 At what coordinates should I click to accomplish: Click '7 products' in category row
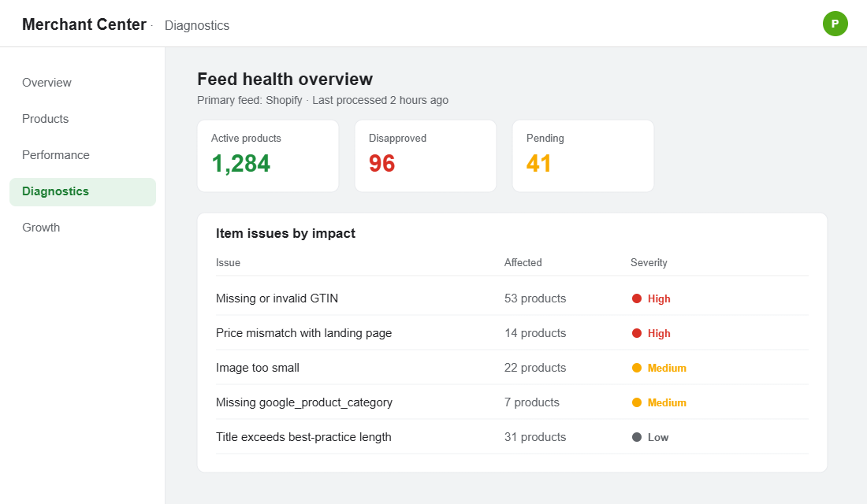(x=532, y=402)
